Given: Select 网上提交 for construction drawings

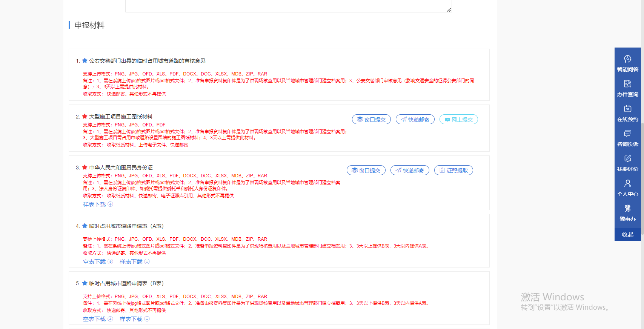Looking at the screenshot, I should click(x=458, y=120).
